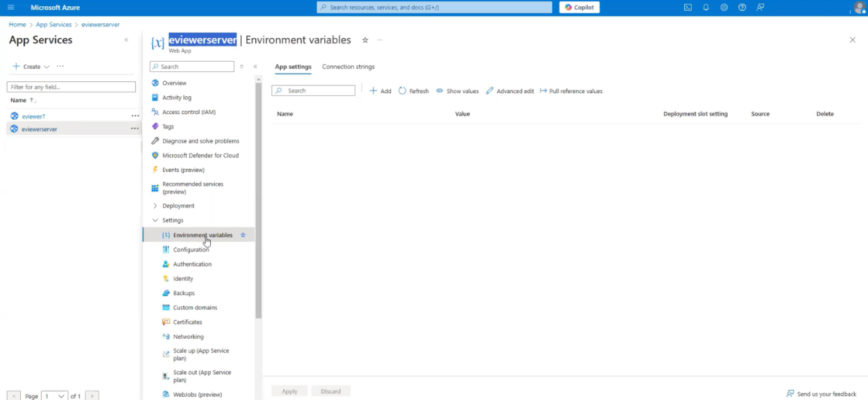This screenshot has height=400, width=868.
Task: Collapse the Settings section
Action: point(155,220)
